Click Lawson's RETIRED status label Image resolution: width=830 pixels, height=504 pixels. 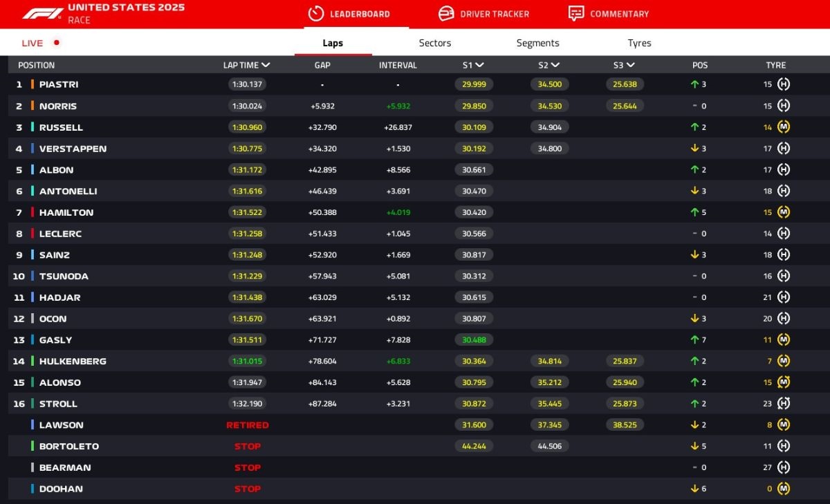[247, 425]
